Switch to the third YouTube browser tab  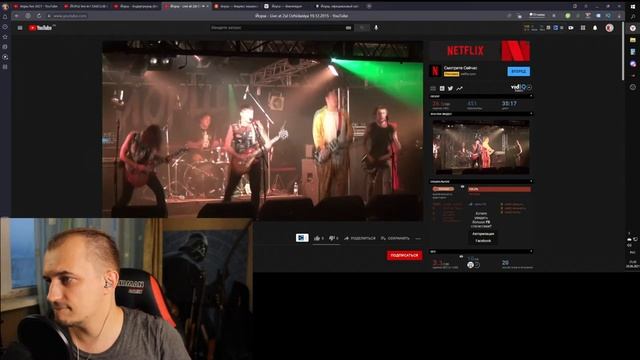pos(137,6)
